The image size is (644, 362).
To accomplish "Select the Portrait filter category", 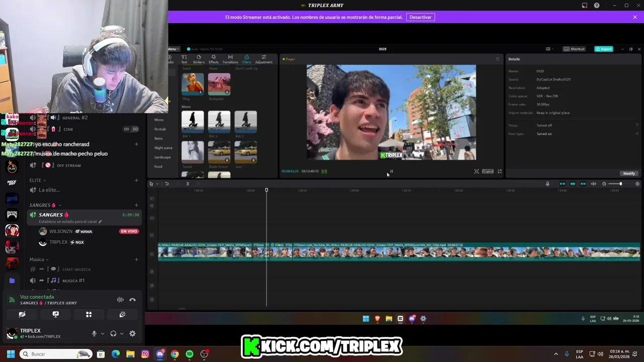I will pyautogui.click(x=160, y=129).
